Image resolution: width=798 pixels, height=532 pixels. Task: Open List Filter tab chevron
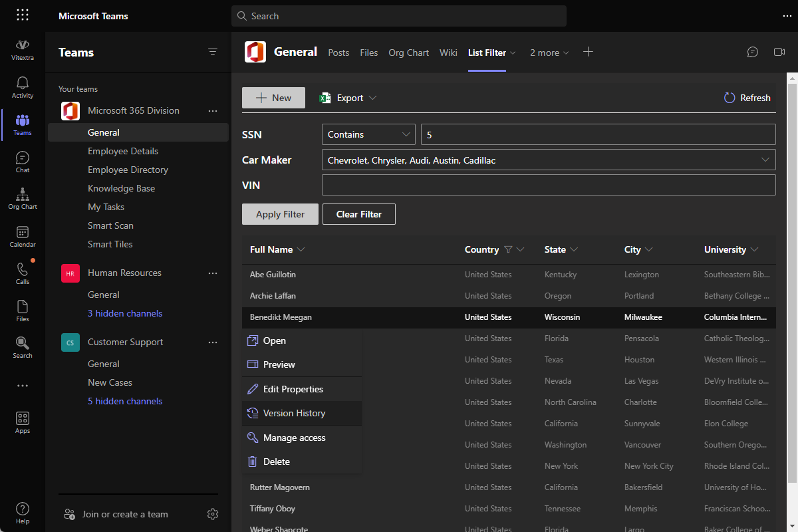(513, 53)
